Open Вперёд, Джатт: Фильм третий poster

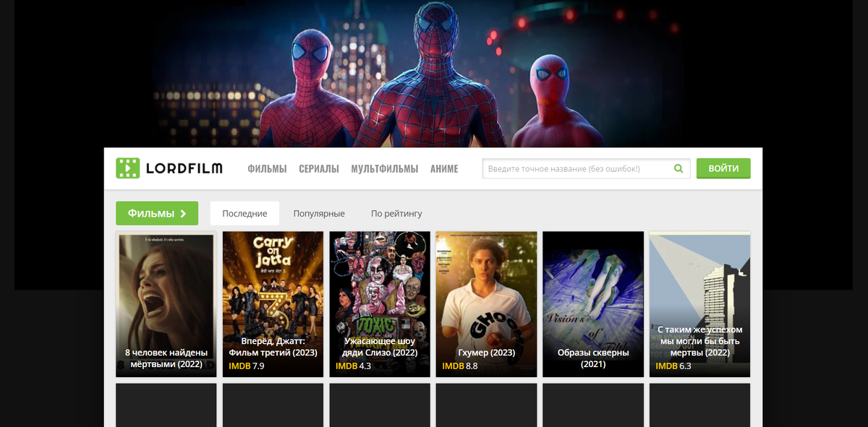tap(273, 304)
